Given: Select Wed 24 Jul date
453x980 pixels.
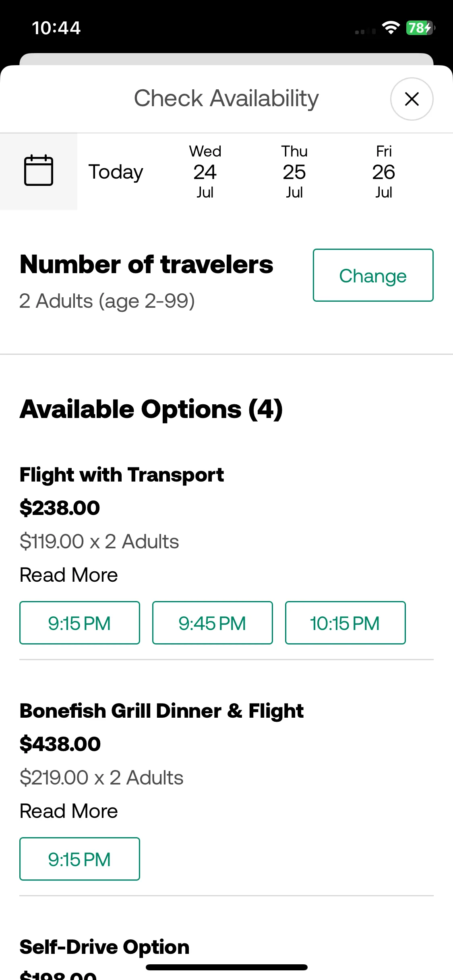Looking at the screenshot, I should coord(205,172).
